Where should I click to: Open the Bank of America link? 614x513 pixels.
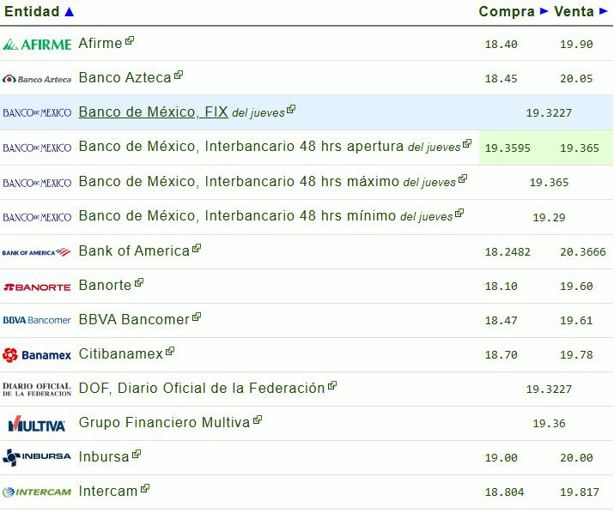pos(134,251)
